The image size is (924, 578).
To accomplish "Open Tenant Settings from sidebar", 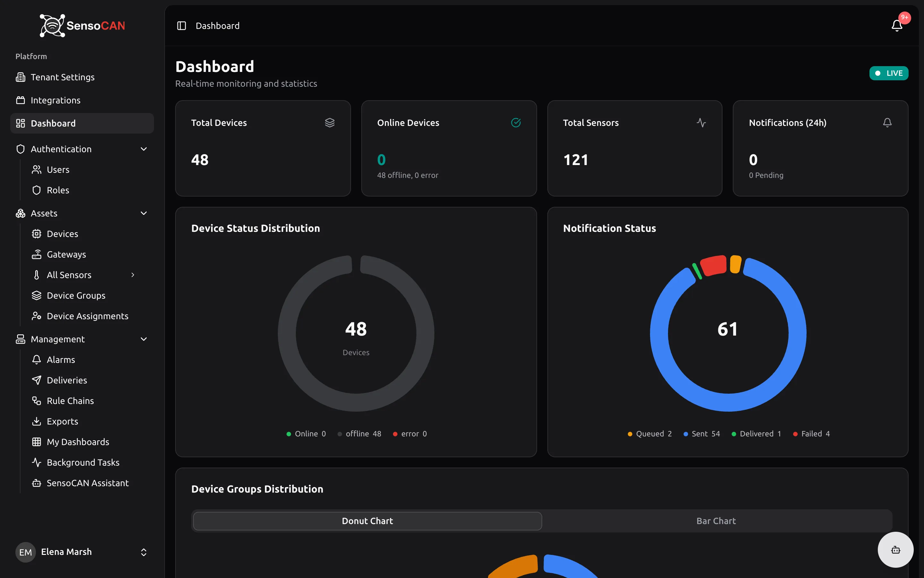I will click(x=82, y=77).
